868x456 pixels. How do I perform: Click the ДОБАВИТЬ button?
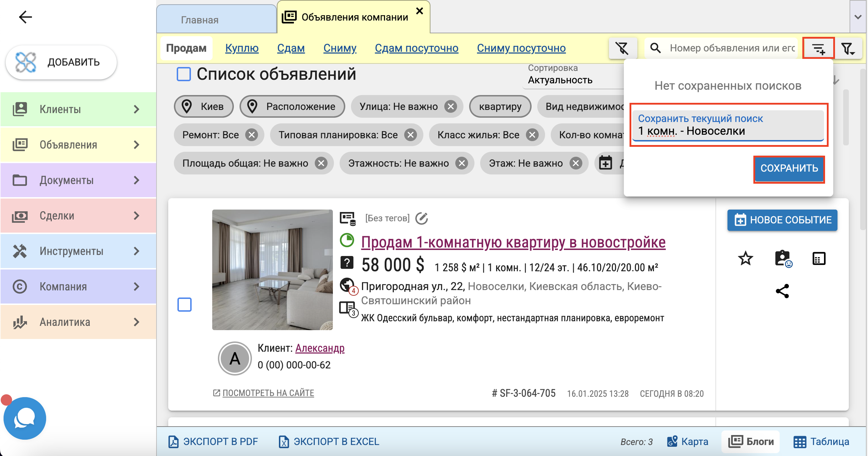pyautogui.click(x=61, y=62)
